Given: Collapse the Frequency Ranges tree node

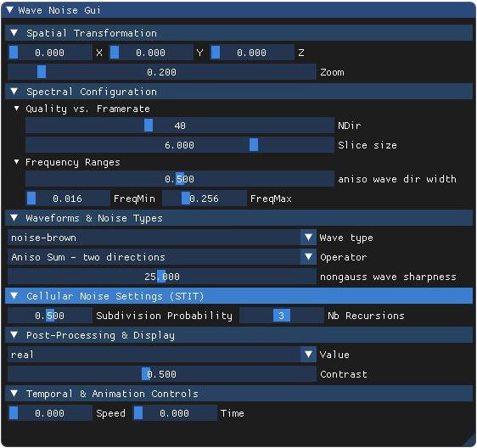Looking at the screenshot, I should pyautogui.click(x=16, y=162).
